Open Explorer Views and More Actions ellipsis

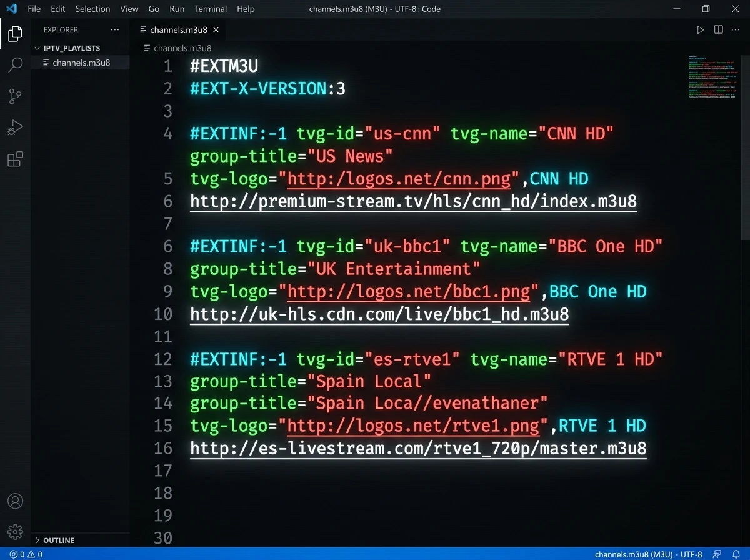[x=114, y=29]
